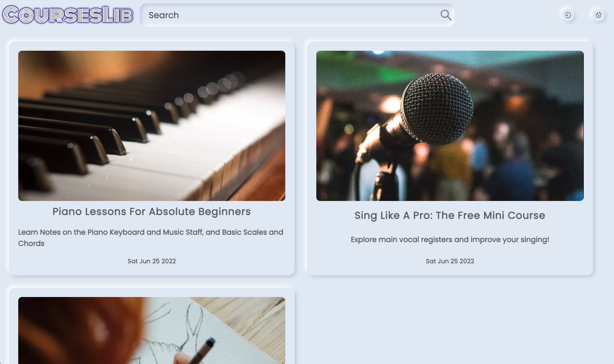Image resolution: width=614 pixels, height=364 pixels.
Task: Click the date under the singing course
Action: pyautogui.click(x=450, y=261)
